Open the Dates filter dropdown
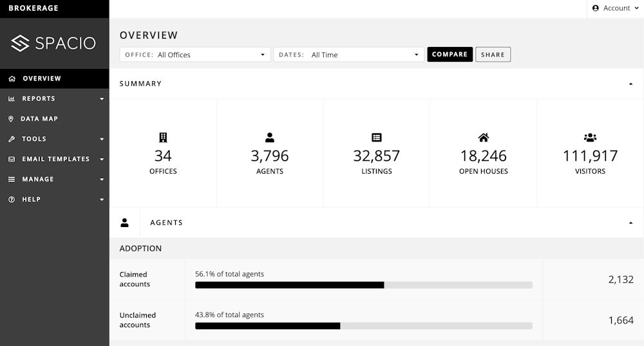Screen dimensions: 644x346 (348, 55)
